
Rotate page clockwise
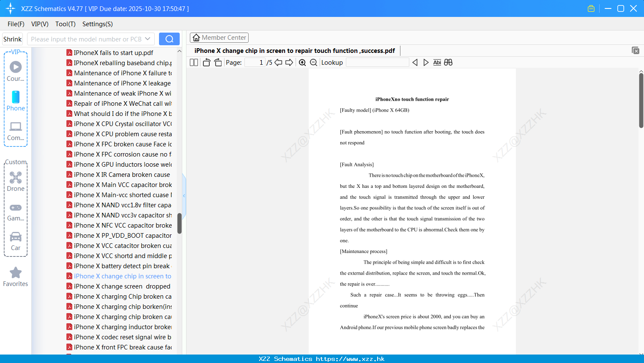218,62
